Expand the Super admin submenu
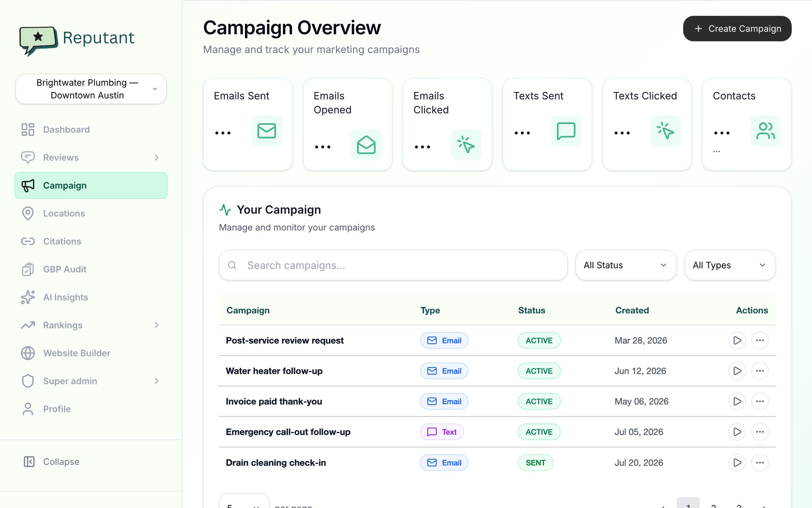Screen dimensions: 812x508 click(156, 381)
